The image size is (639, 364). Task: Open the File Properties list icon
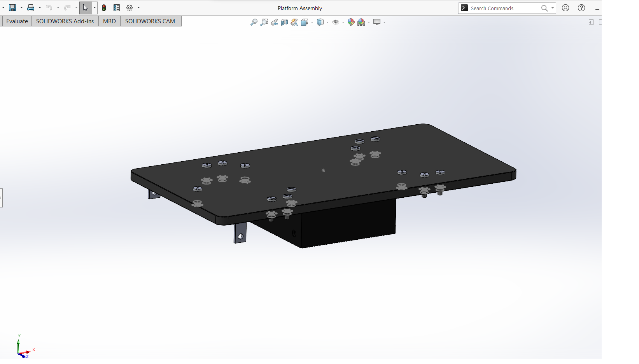tap(117, 8)
